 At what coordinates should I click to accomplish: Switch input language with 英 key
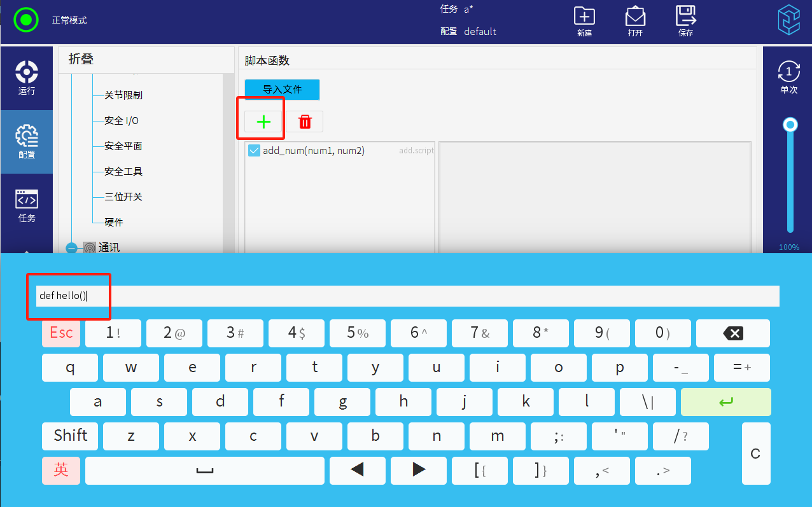click(61, 470)
